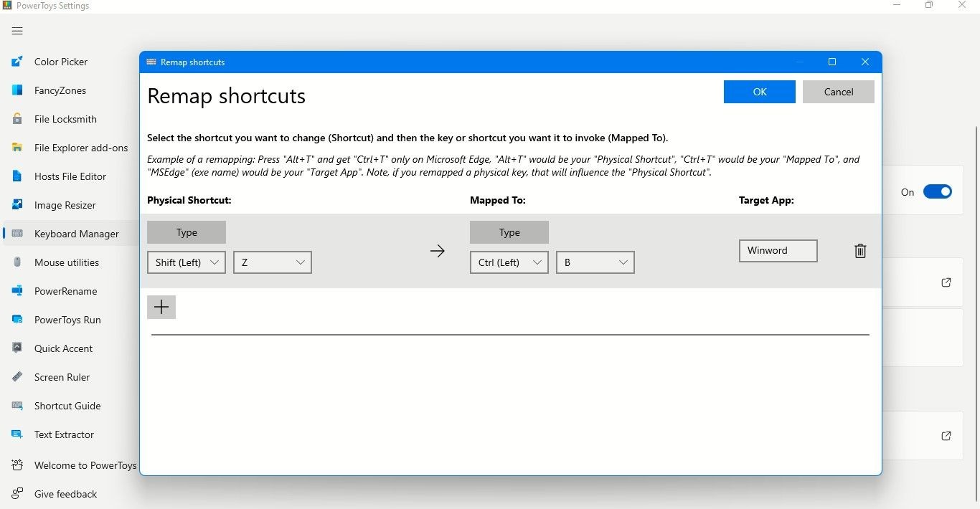Open the Shortcut Guide page
Screen dimensions: 980x509
pos(67,406)
